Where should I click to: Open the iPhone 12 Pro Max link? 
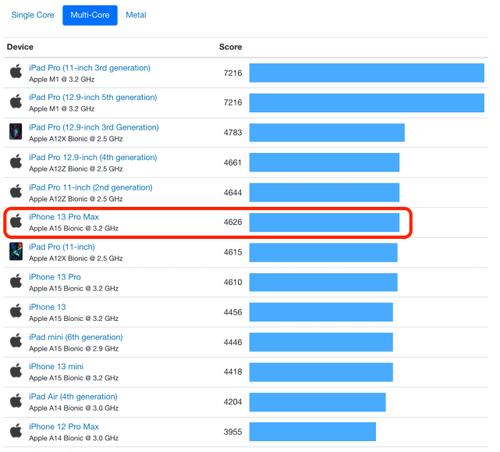(64, 427)
